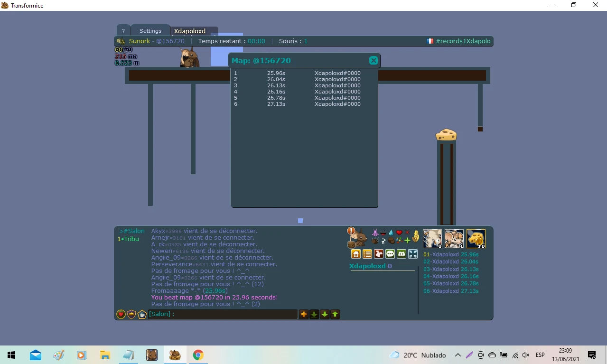Open the shop shirt icon
This screenshot has width=607, height=364.
[379, 254]
